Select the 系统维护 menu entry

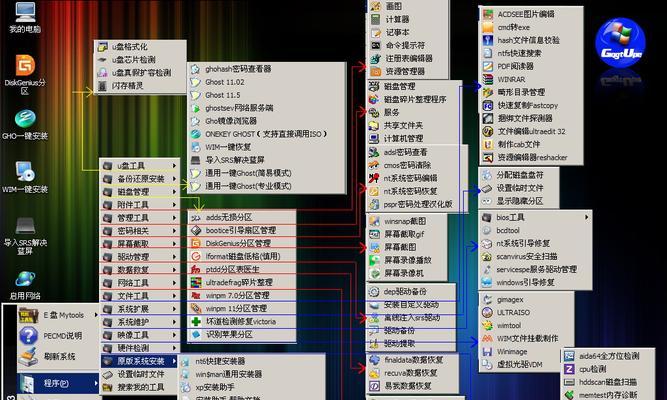(140, 322)
